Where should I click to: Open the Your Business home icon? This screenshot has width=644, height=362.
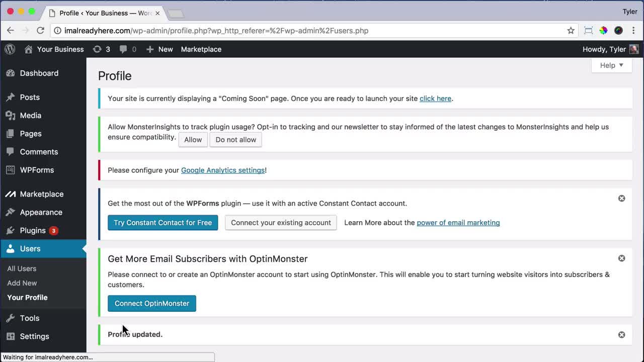29,49
